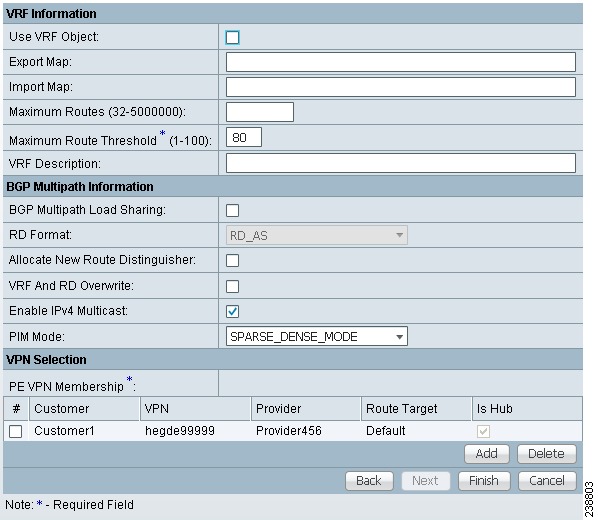
Task: Click the Delete button
Action: (547, 454)
